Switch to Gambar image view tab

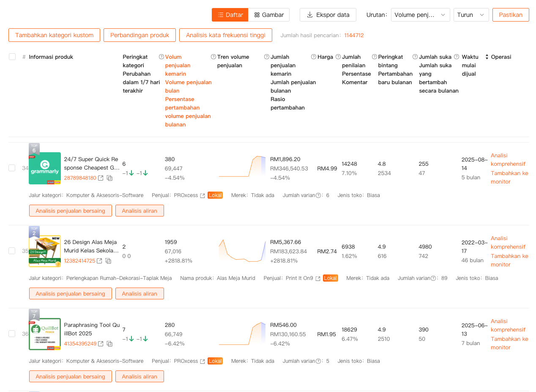pyautogui.click(x=269, y=15)
